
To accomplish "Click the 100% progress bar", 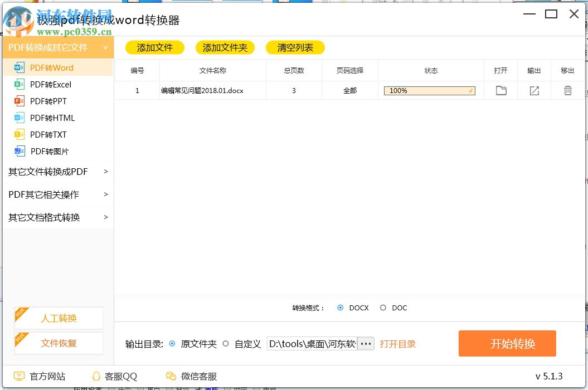I will coord(428,90).
